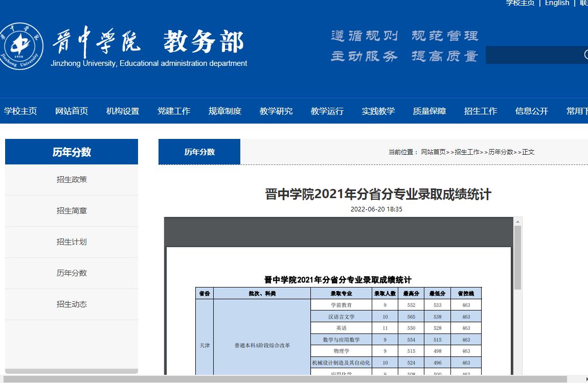588x383 pixels.
Task: Go to 规章制度 from the navigation bar
Action: pos(225,111)
